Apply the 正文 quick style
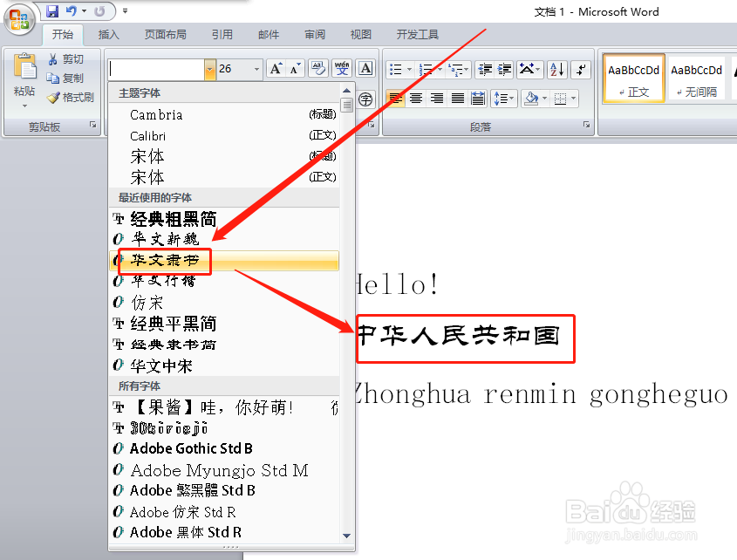The width and height of the screenshot is (737, 560). click(x=632, y=78)
